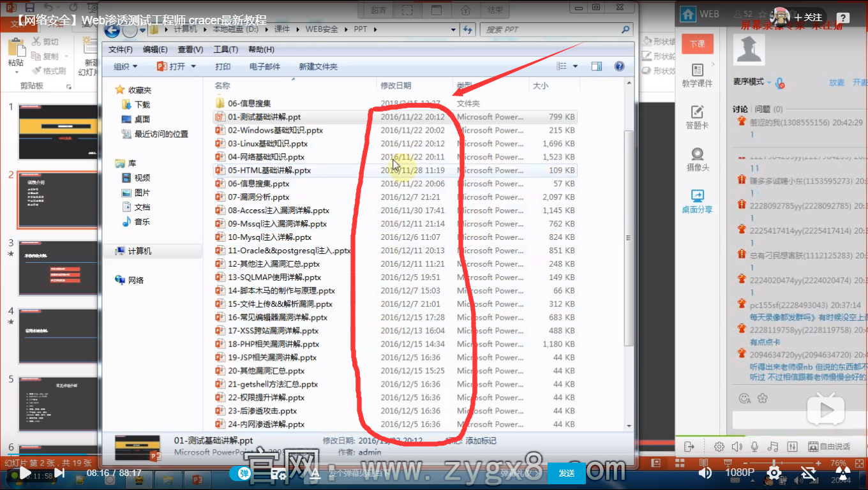Toggle the Explorer preview pane
The height and width of the screenshot is (490, 868).
coord(597,66)
